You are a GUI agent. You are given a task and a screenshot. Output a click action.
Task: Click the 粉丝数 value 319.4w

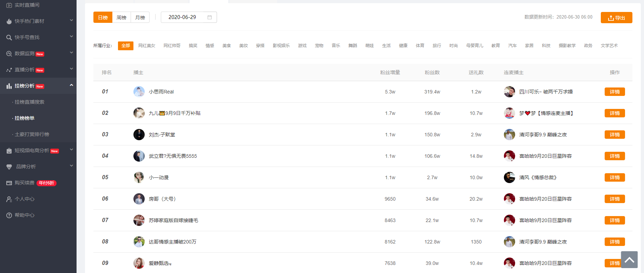(x=432, y=92)
